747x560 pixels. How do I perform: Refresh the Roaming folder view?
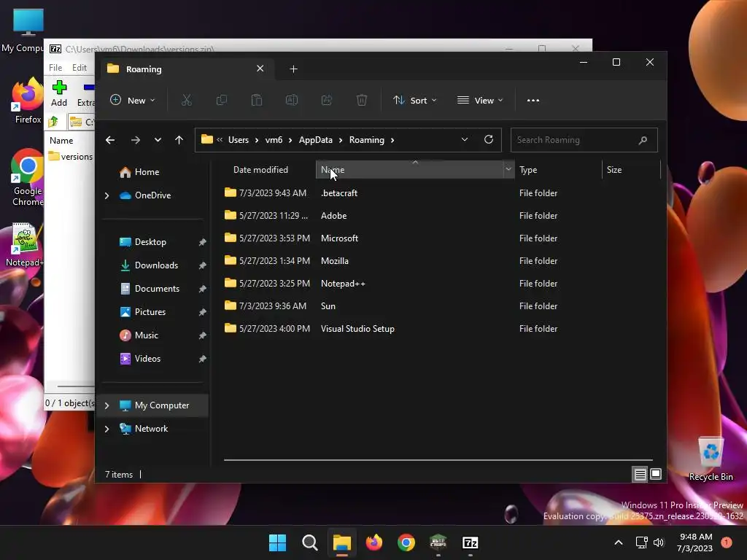tap(489, 139)
